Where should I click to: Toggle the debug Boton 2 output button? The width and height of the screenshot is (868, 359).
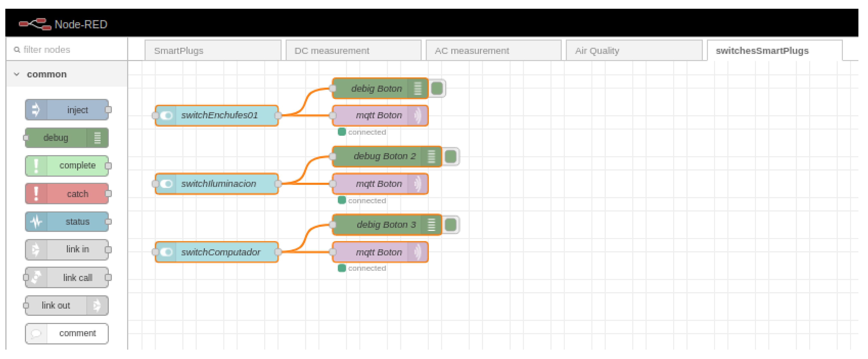click(x=450, y=156)
